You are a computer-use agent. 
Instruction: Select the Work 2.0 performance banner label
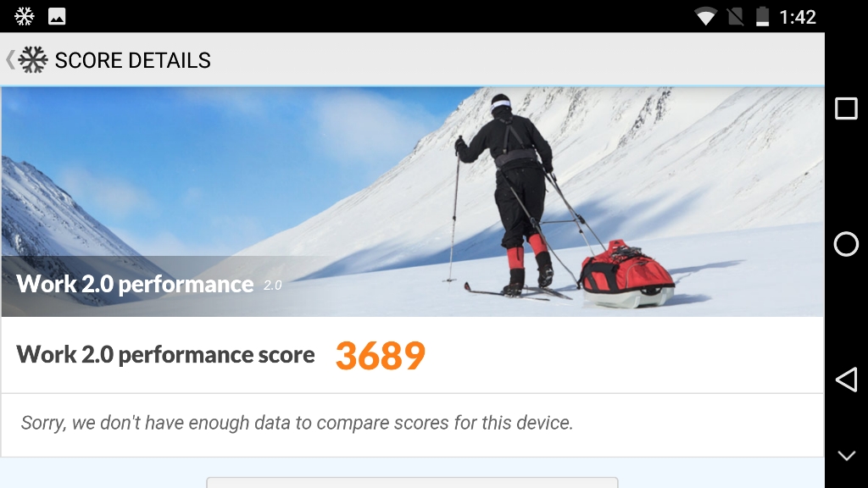tap(135, 285)
